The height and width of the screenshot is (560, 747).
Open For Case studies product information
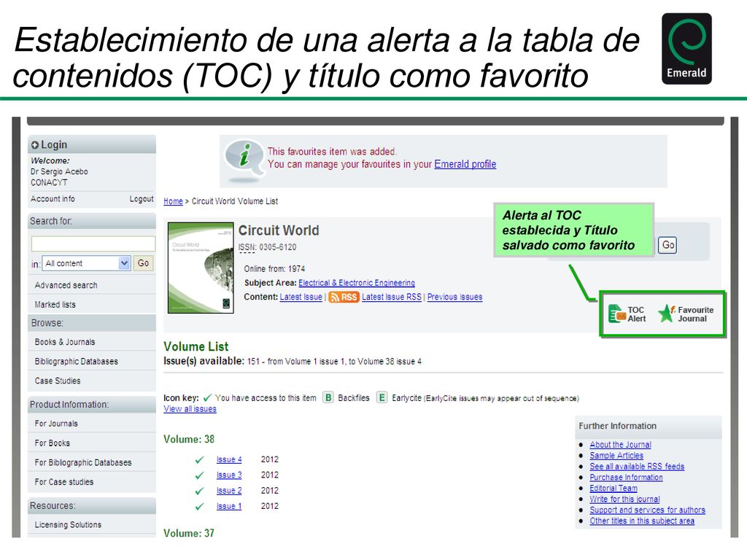click(64, 483)
